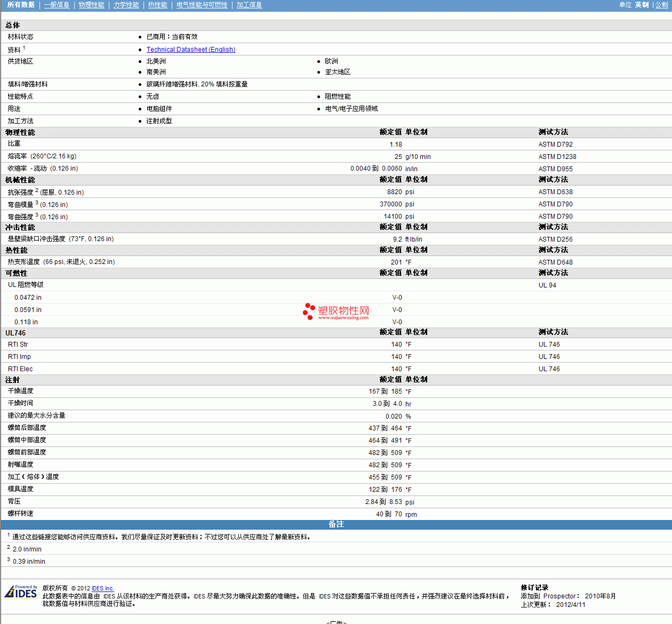The width and height of the screenshot is (672, 624).
Task: Click the 已商用：当前有效 status text
Action: click(172, 37)
